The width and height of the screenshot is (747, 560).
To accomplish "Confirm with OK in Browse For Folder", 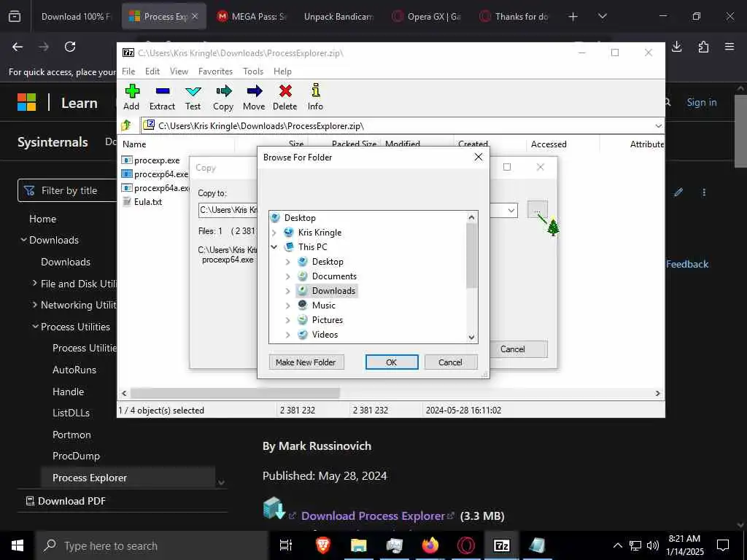I will coord(392,362).
